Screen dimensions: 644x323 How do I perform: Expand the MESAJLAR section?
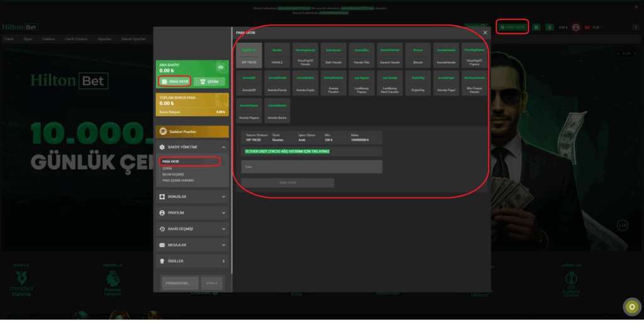192,245
